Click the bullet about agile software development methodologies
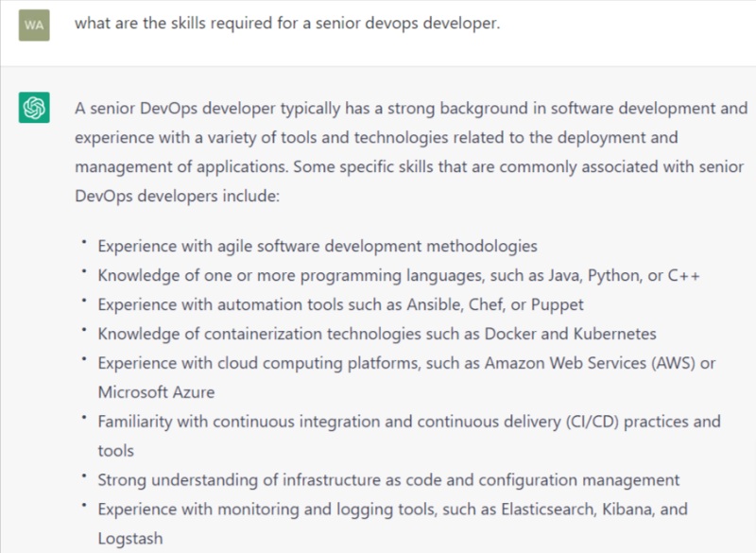 pos(318,247)
